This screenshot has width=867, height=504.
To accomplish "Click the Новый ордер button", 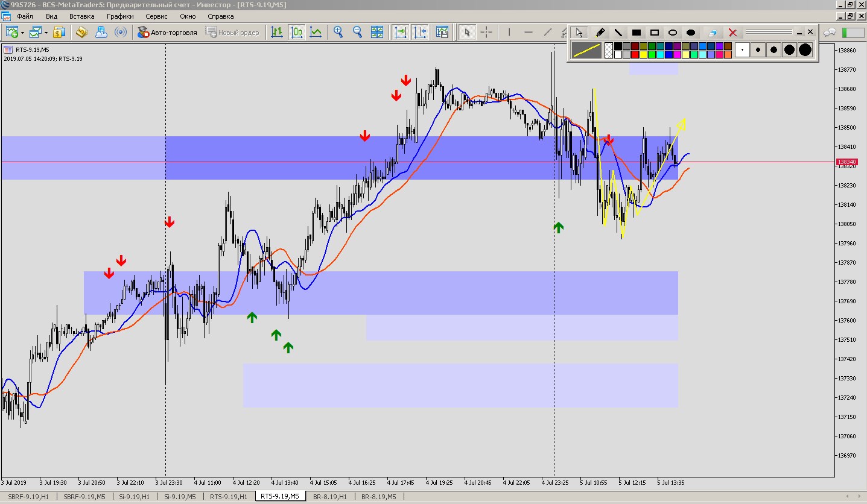I will click(233, 32).
